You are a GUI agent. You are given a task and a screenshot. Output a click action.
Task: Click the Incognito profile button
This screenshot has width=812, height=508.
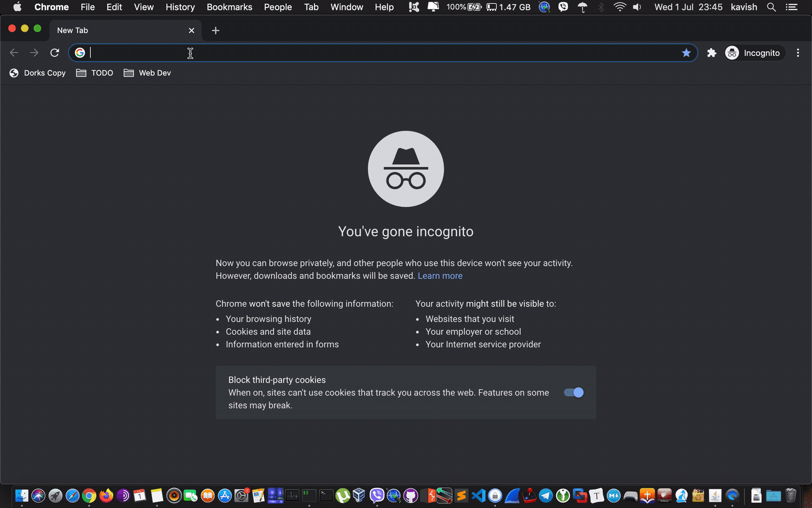[x=755, y=53]
